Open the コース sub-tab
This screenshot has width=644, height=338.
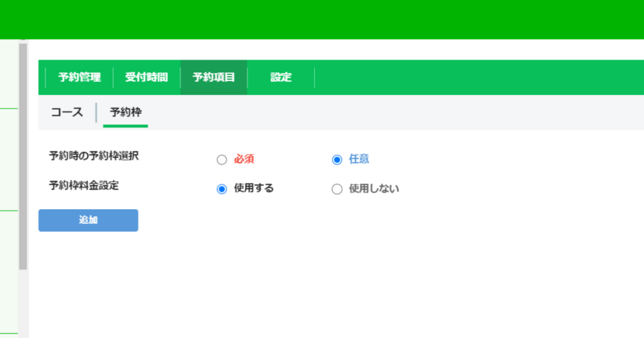[67, 112]
